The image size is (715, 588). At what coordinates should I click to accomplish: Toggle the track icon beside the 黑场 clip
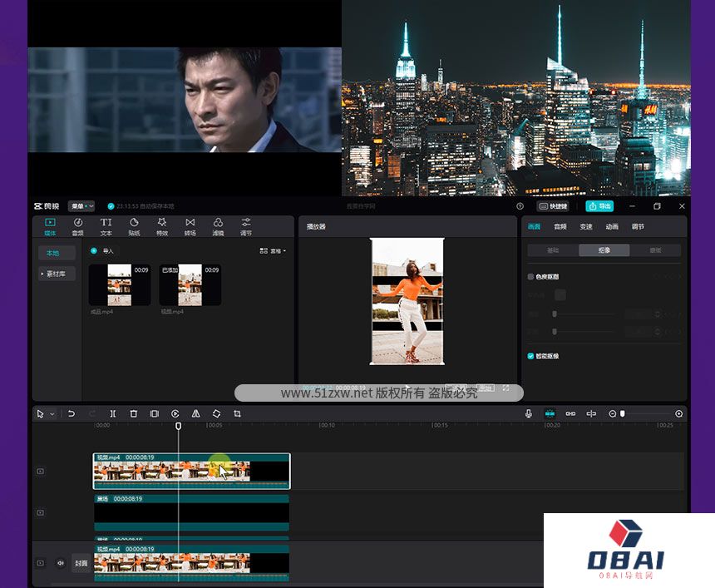pos(41,512)
